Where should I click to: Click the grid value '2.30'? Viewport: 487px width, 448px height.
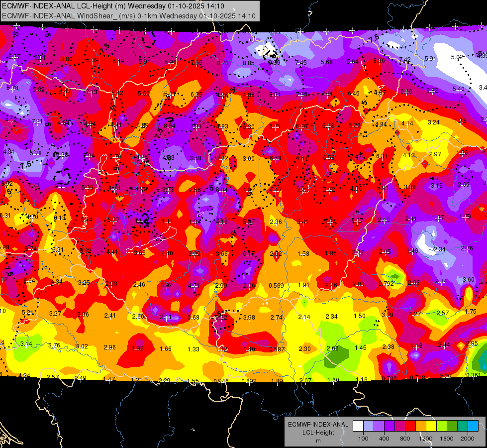pyautogui.click(x=304, y=349)
